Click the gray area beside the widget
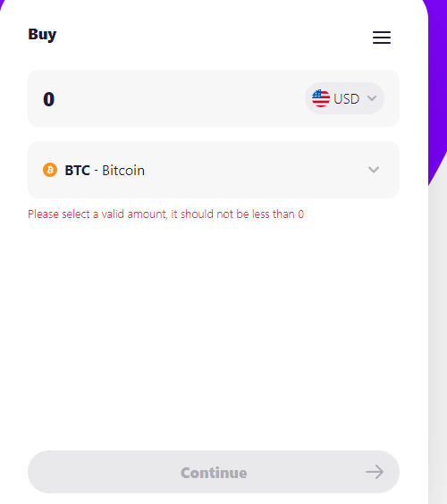 click(x=438, y=354)
